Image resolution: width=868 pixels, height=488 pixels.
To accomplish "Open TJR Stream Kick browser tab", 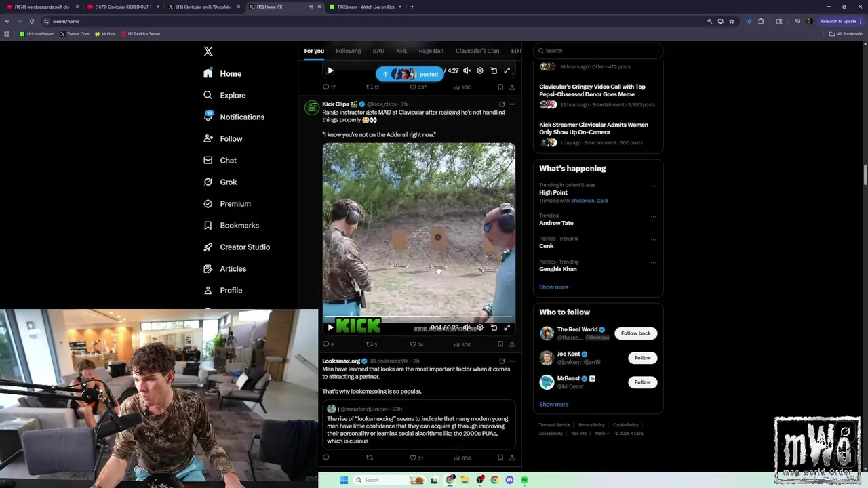I will click(x=366, y=7).
